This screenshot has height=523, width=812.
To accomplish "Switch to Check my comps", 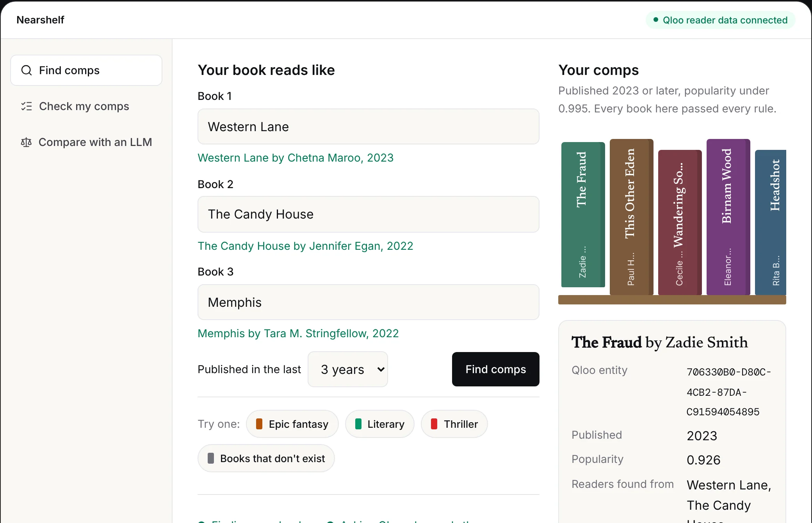I will point(86,106).
